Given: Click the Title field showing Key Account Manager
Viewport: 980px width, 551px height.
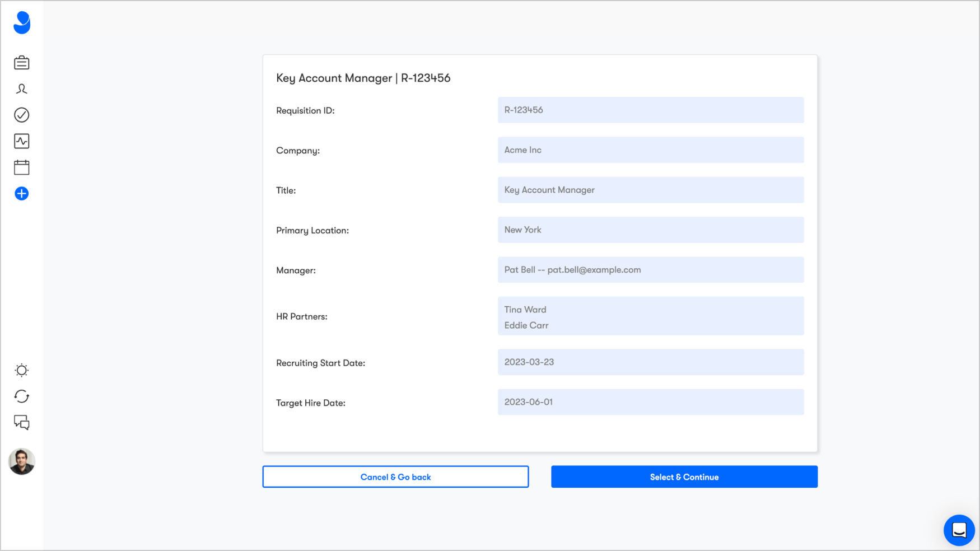Looking at the screenshot, I should [x=650, y=190].
